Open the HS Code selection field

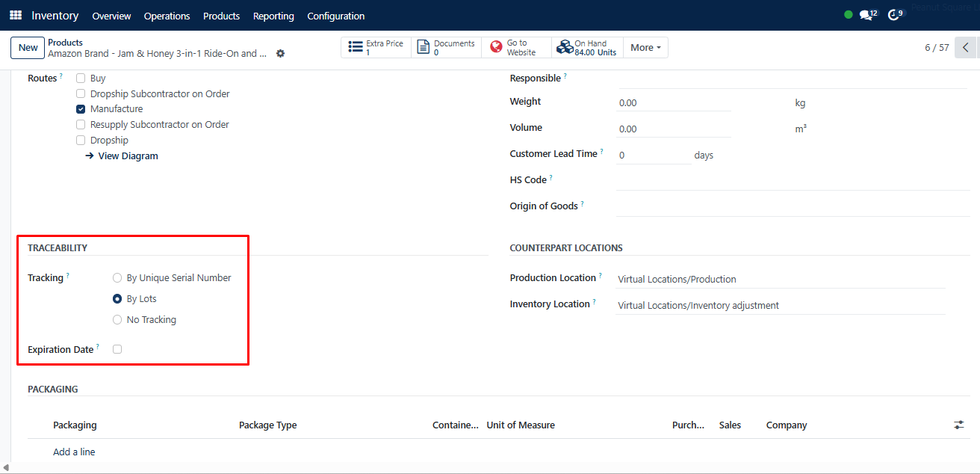[793, 180]
